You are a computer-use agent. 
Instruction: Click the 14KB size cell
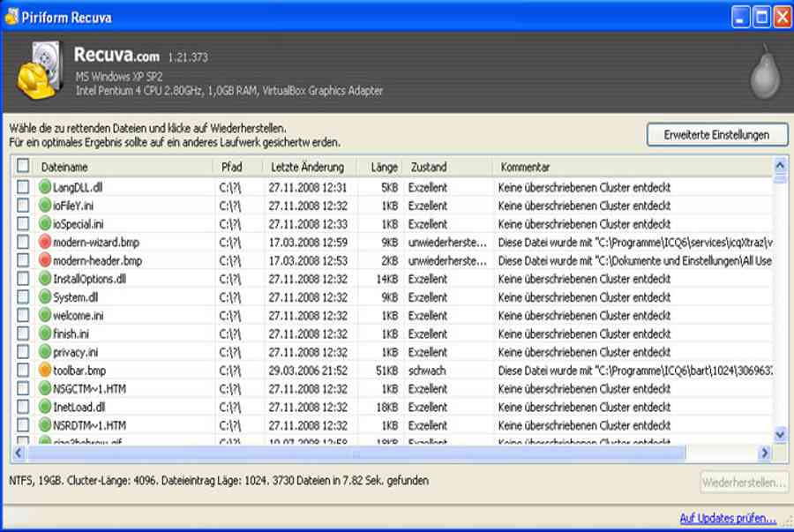point(387,279)
